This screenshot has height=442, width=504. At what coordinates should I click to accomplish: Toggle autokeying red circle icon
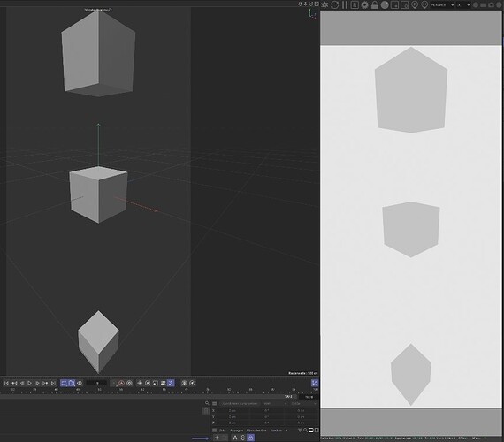pos(121,383)
